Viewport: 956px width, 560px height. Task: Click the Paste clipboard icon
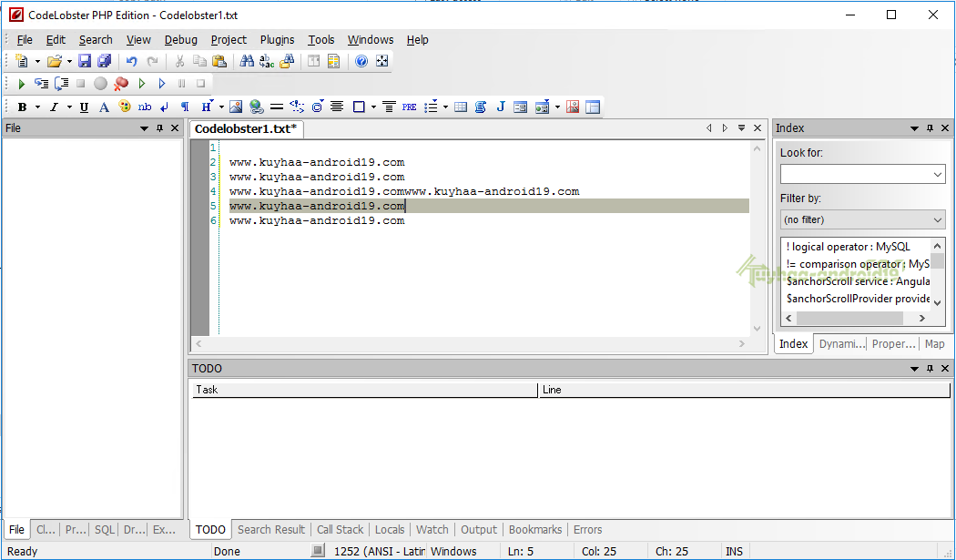[219, 61]
